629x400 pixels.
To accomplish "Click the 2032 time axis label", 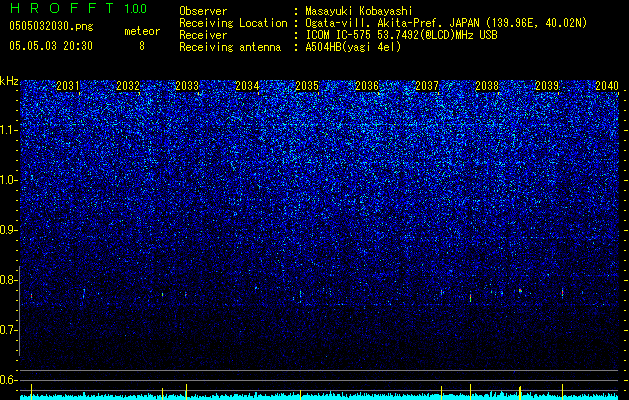I will click(128, 86).
